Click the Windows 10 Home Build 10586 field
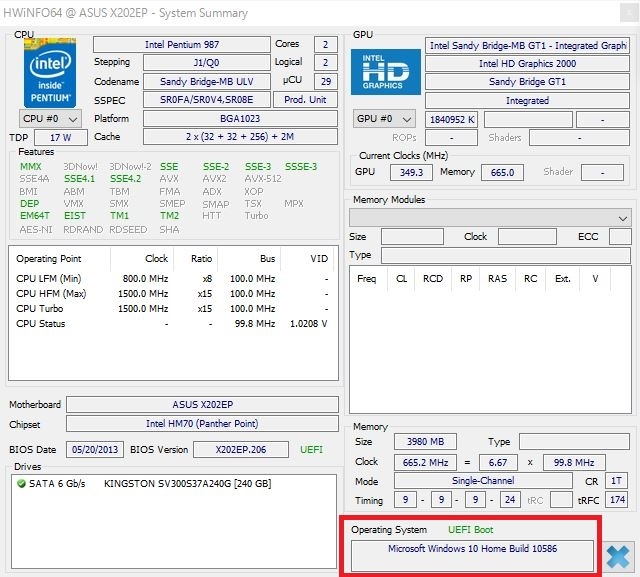 [x=472, y=555]
